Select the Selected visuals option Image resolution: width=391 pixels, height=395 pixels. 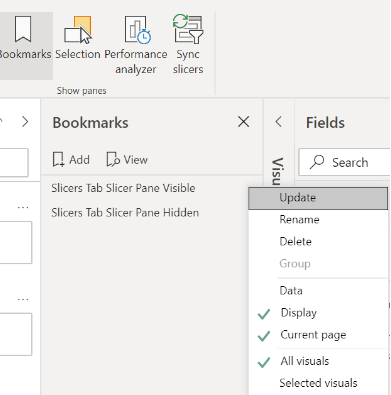(318, 383)
